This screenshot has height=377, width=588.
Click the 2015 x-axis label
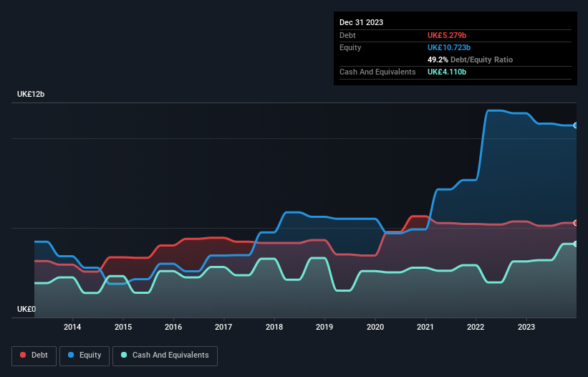pyautogui.click(x=123, y=327)
